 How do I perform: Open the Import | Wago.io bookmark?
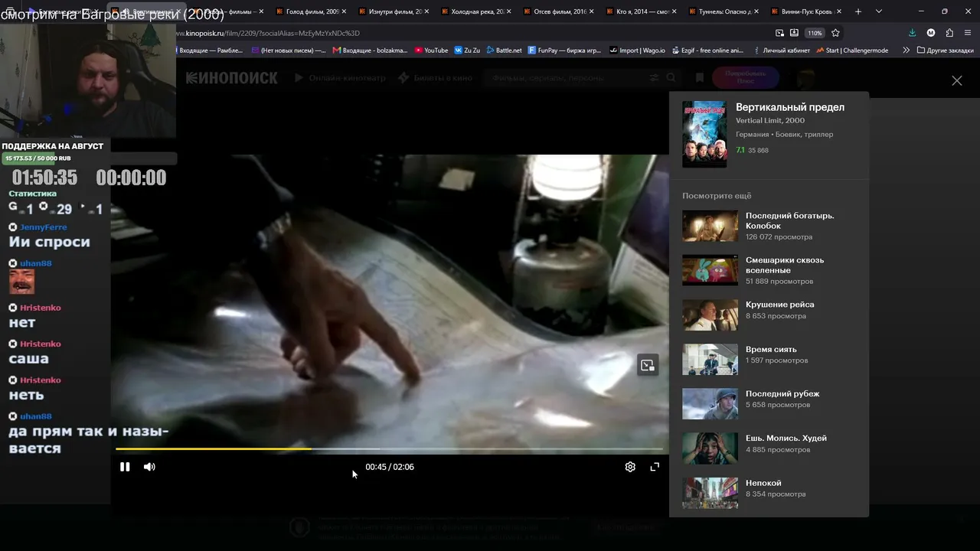point(639,51)
